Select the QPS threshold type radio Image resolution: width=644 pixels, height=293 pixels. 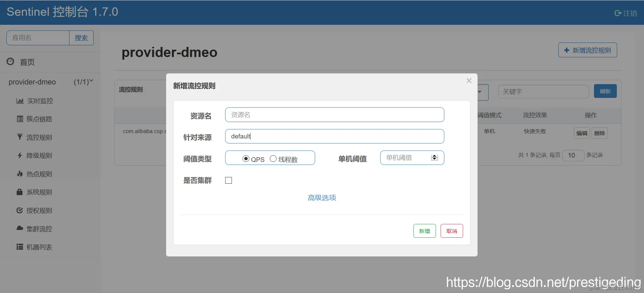coord(246,159)
